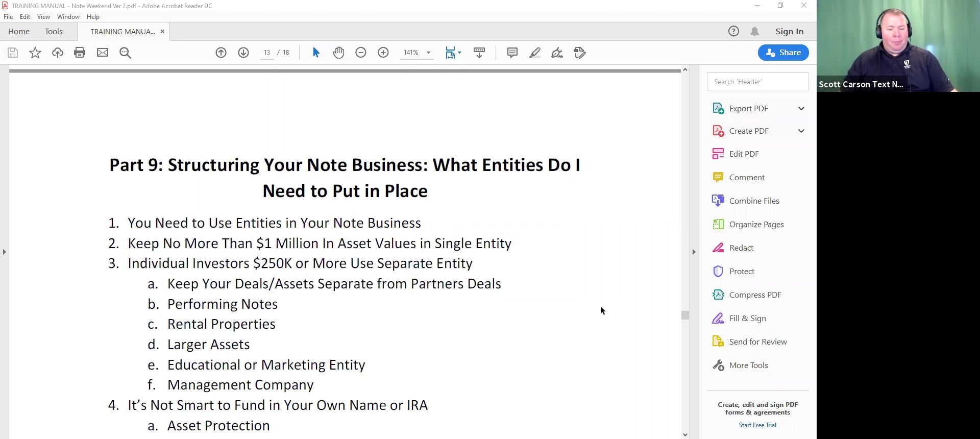Viewport: 980px width, 439px height.
Task: Click the stamp tool icon
Action: (x=580, y=53)
